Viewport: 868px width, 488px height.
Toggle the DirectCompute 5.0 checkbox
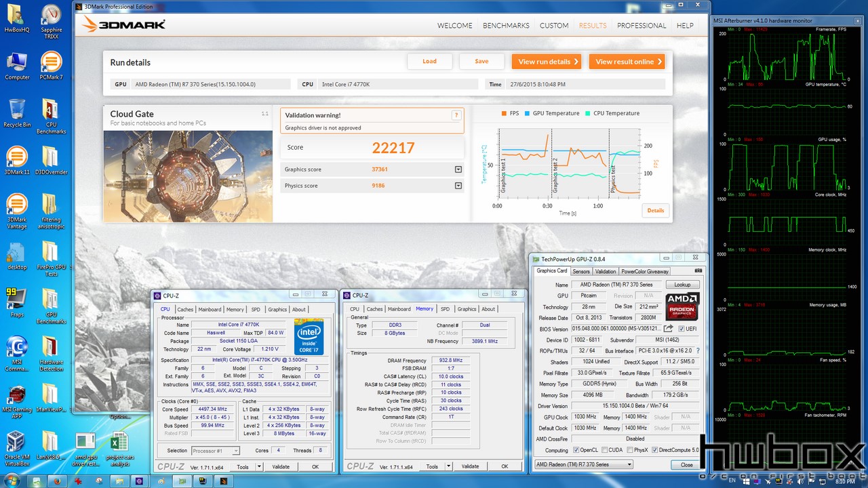[655, 450]
